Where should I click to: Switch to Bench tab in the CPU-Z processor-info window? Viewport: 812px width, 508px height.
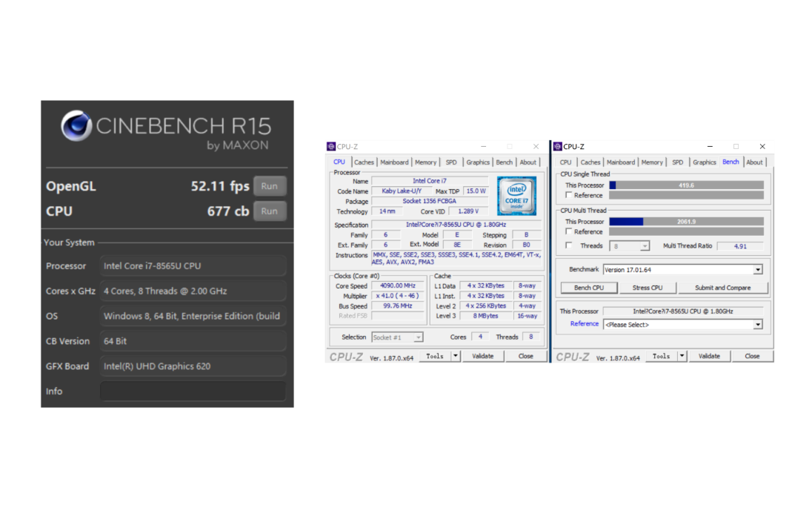click(x=504, y=162)
